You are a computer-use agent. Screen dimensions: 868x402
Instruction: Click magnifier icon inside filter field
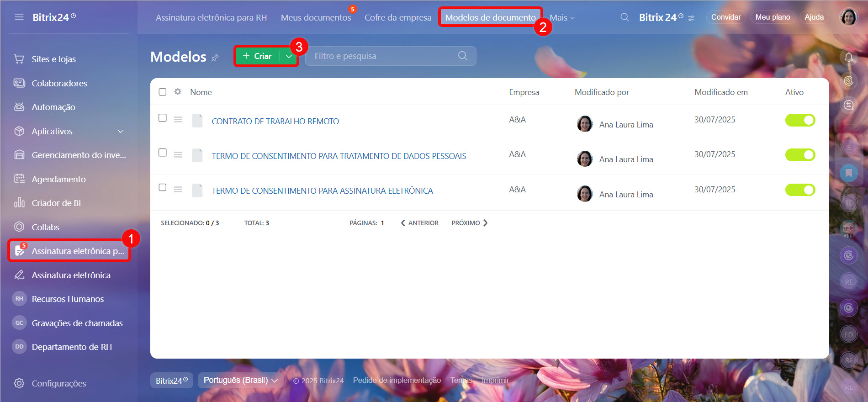(x=463, y=56)
